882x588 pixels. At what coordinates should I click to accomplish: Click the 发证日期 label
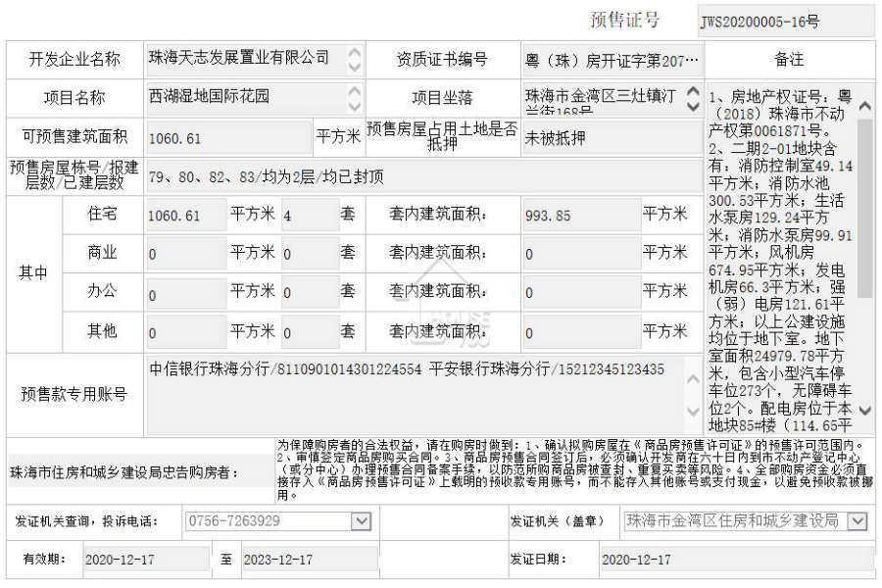pos(537,560)
